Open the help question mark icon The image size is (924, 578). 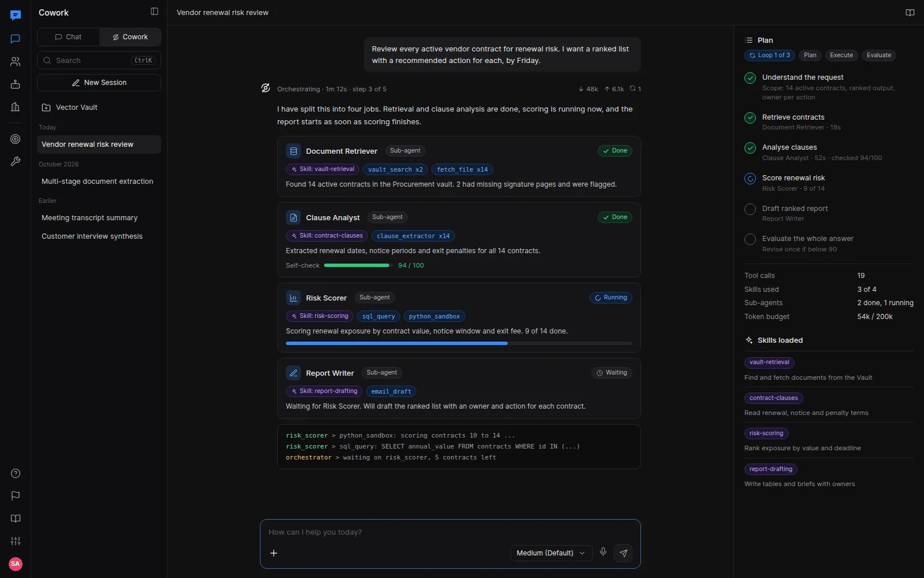16,473
